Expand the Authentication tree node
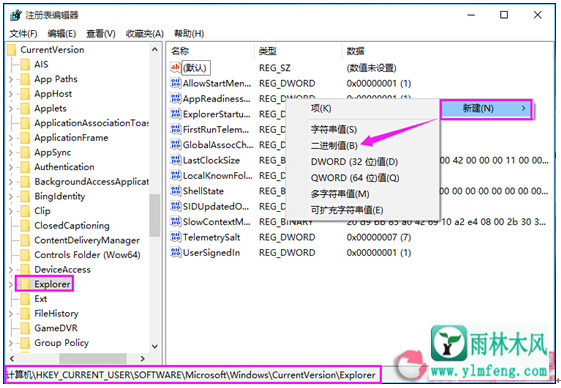The image size is (561, 388). (x=10, y=167)
